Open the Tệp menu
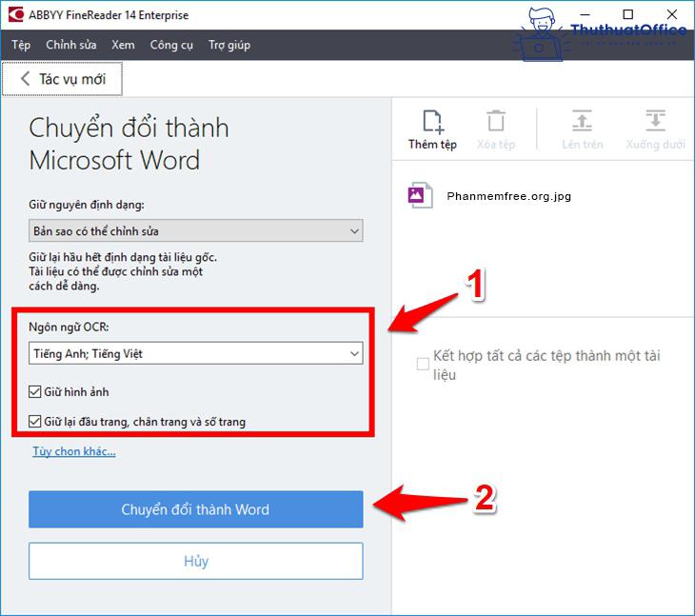 [21, 45]
